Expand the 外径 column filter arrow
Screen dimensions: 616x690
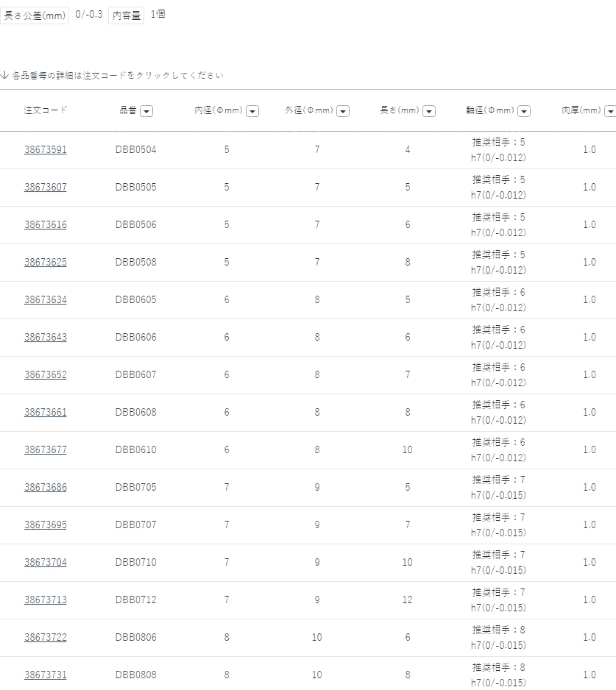(343, 111)
